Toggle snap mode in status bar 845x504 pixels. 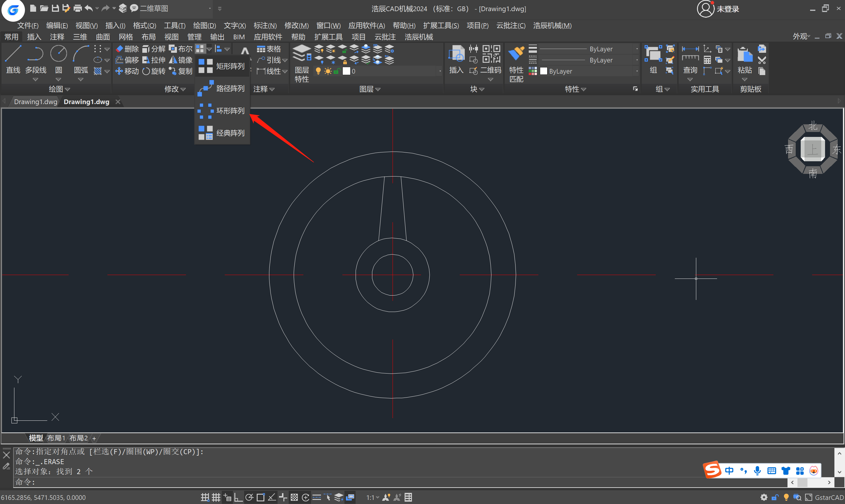(x=205, y=498)
